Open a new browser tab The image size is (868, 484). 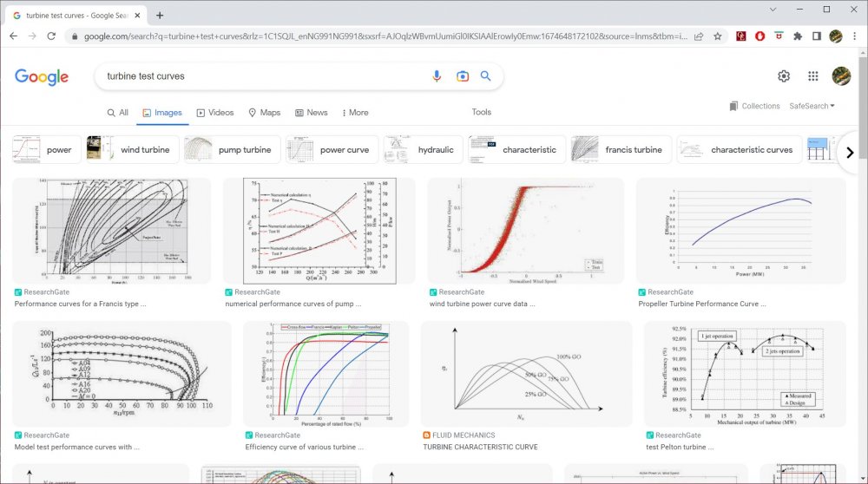click(x=160, y=15)
